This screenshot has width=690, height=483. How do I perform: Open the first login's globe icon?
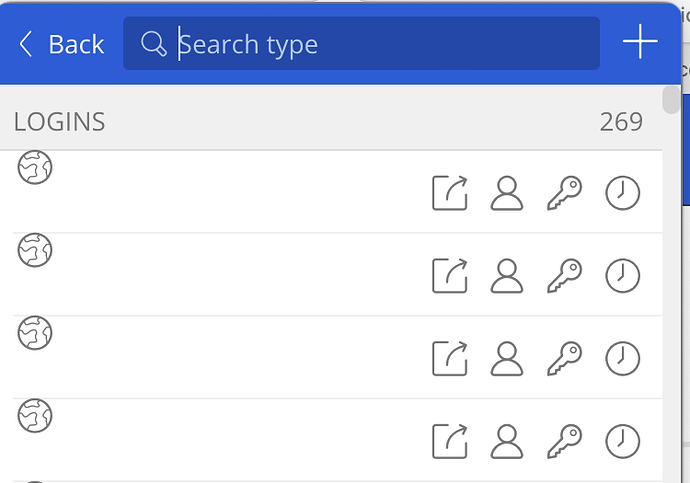pos(35,167)
